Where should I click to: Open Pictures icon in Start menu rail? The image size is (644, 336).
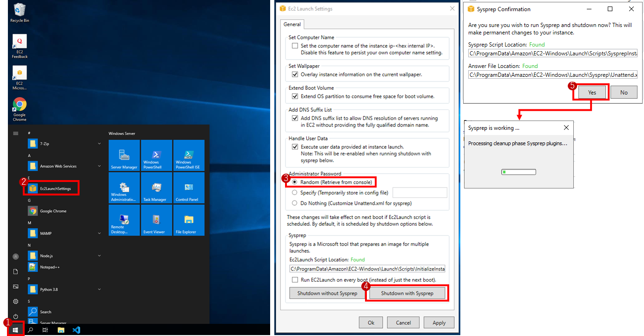click(15, 286)
